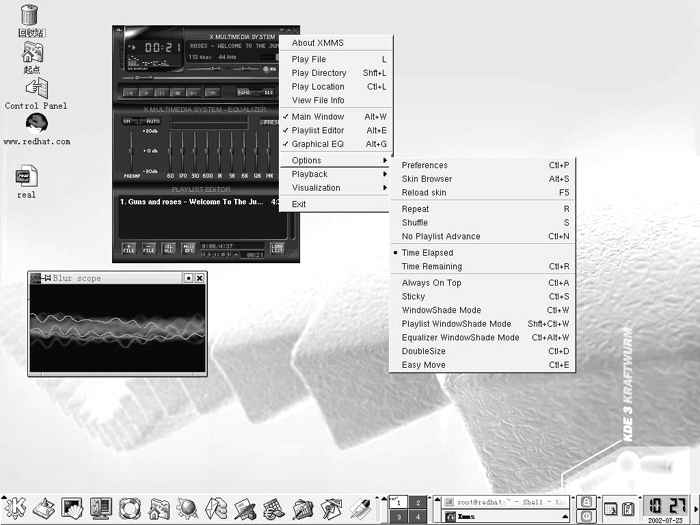Select Preferences in the Options submenu
The width and height of the screenshot is (700, 525).
click(425, 165)
